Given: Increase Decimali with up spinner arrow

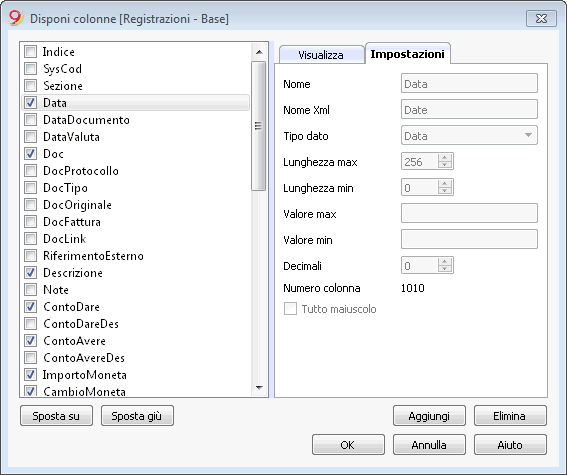Looking at the screenshot, I should click(445, 261).
